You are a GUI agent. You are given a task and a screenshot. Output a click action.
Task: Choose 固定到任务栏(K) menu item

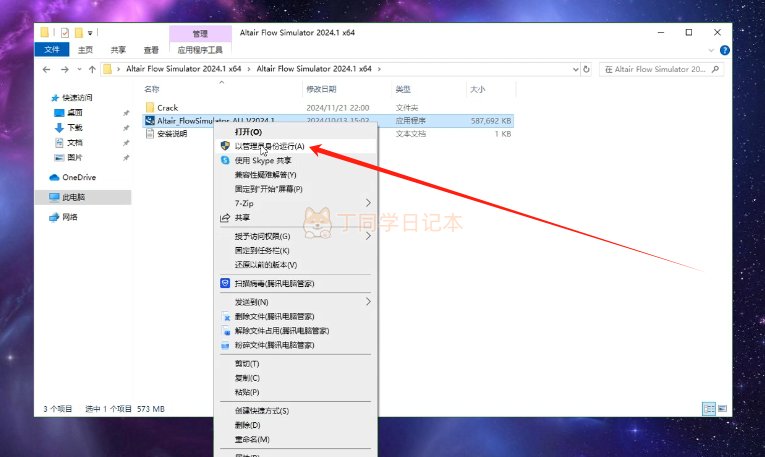tap(295, 250)
